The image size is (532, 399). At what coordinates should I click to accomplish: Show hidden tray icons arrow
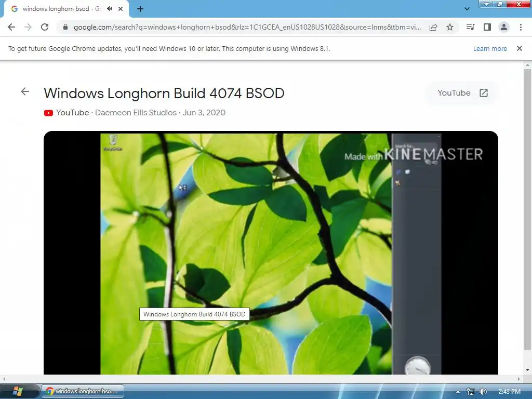point(458,392)
